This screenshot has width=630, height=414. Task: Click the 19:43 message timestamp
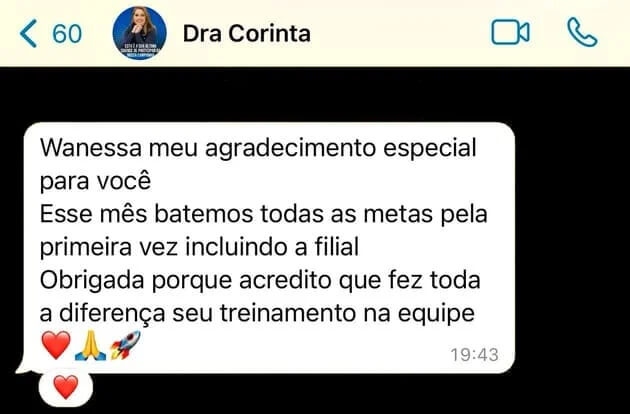tap(474, 355)
